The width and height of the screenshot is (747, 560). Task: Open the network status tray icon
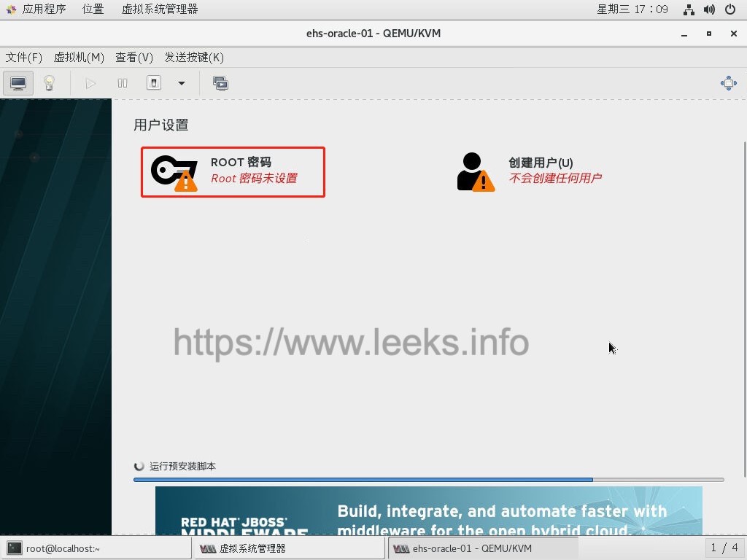point(689,9)
